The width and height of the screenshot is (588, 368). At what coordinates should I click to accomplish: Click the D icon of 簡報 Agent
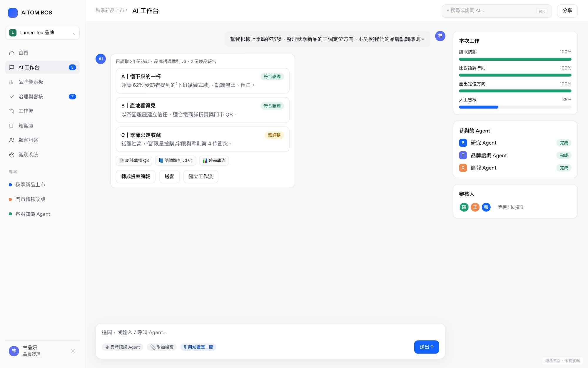click(463, 168)
